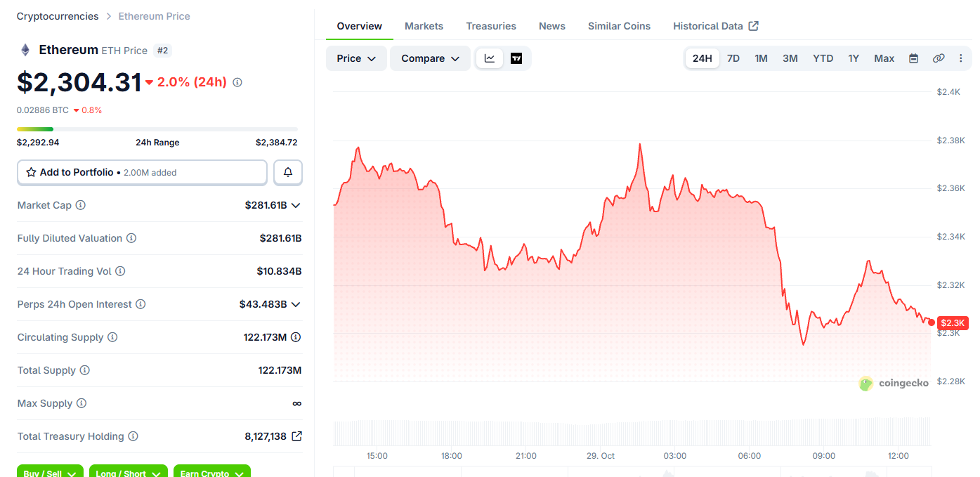This screenshot has width=980, height=477.
Task: Switch to the Similar Coins tab
Action: coord(619,26)
